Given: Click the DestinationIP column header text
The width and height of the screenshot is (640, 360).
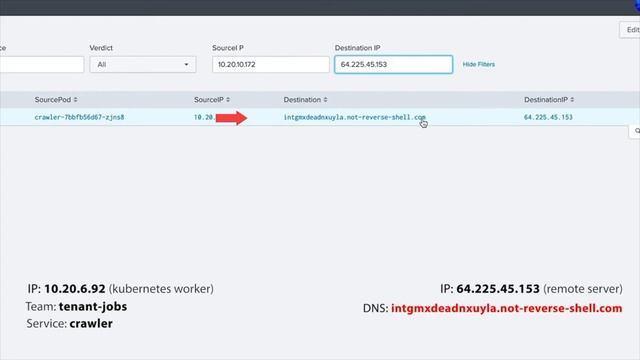Looking at the screenshot, I should 546,100.
